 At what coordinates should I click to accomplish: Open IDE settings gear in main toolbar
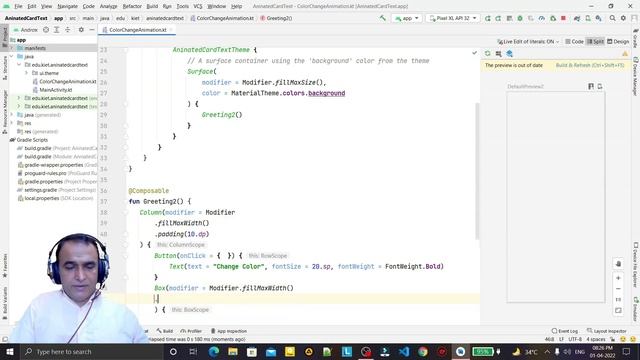pos(623,18)
